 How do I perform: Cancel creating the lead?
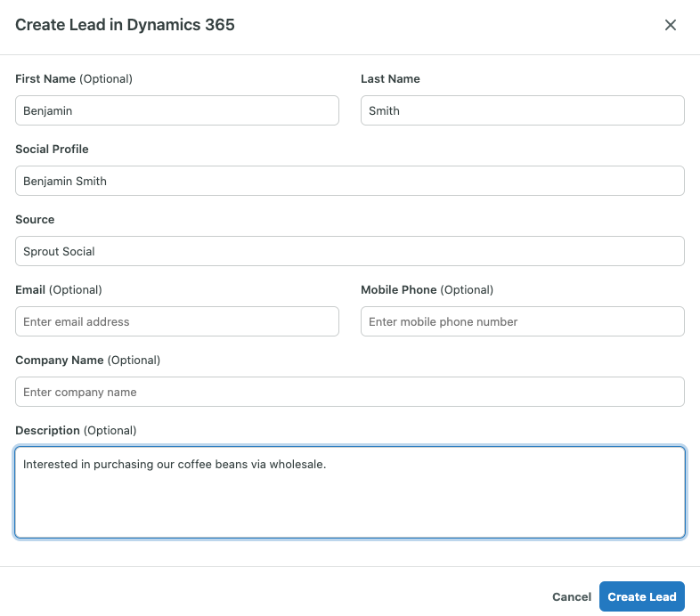click(x=572, y=596)
